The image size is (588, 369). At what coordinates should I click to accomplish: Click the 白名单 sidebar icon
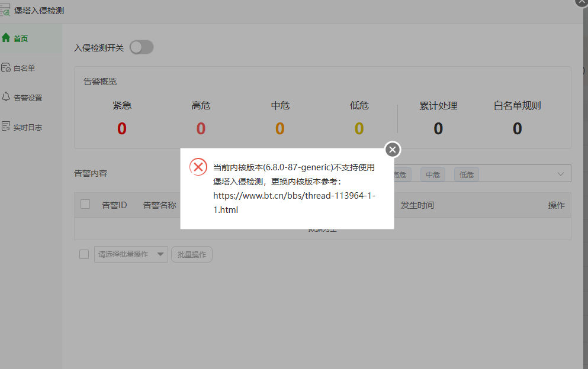click(x=6, y=67)
